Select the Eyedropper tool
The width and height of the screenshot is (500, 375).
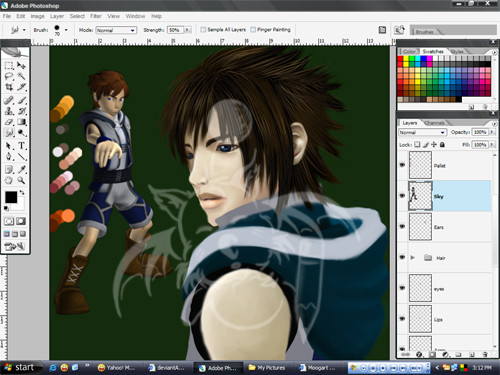[x=21, y=169]
